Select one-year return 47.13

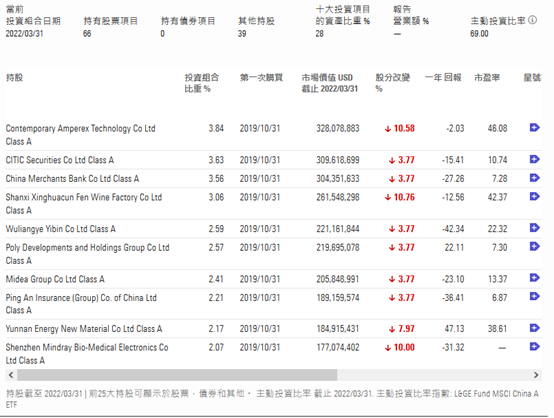(x=454, y=329)
